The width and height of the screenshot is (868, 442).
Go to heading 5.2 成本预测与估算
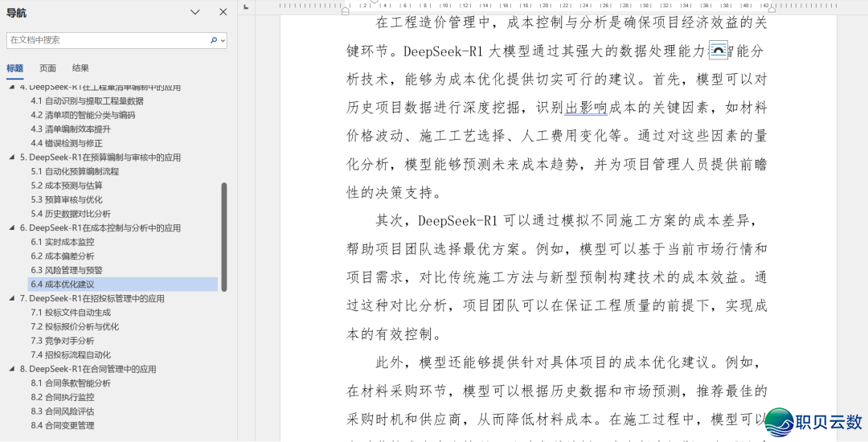[x=67, y=186]
